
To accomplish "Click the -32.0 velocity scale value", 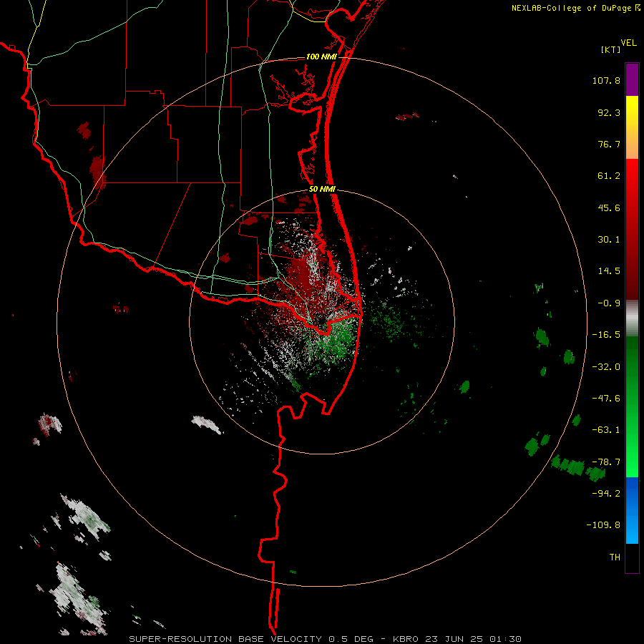I will pyautogui.click(x=606, y=367).
